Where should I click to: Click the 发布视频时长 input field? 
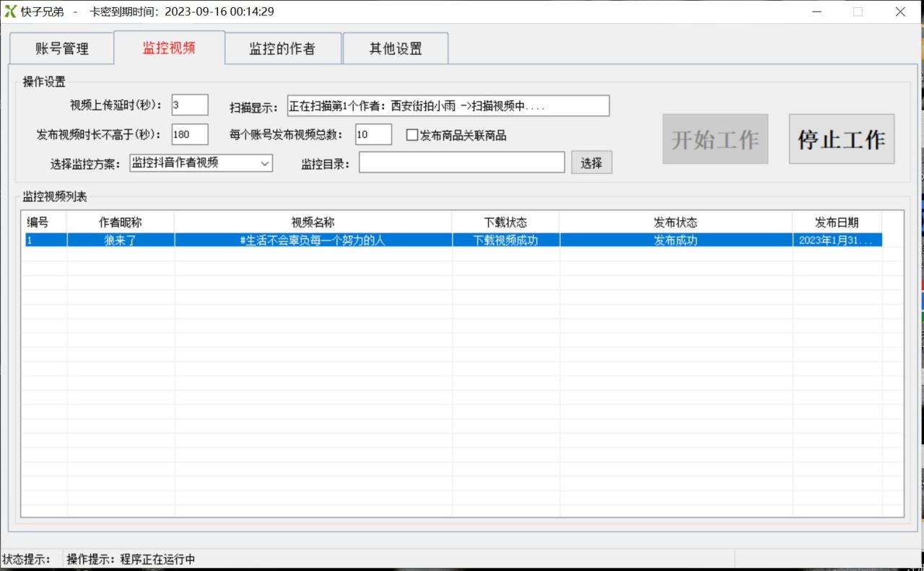click(189, 134)
